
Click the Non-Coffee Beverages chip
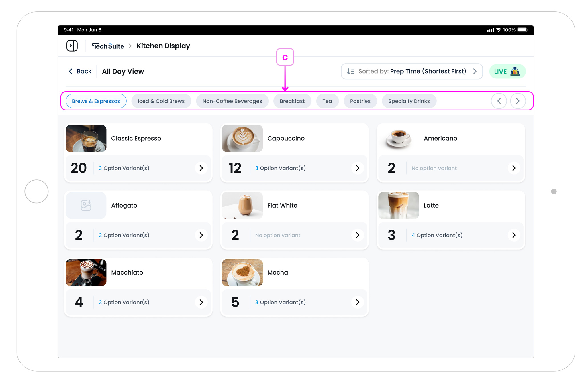coord(232,101)
